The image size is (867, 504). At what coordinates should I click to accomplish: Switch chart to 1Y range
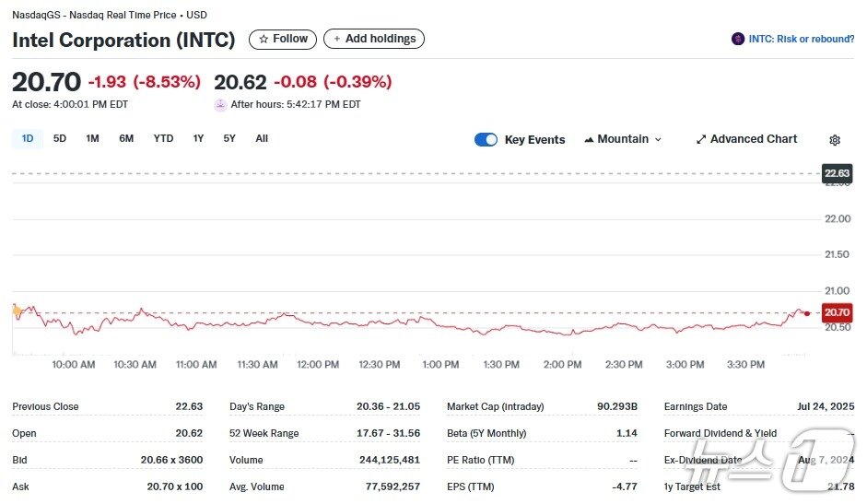tap(198, 138)
